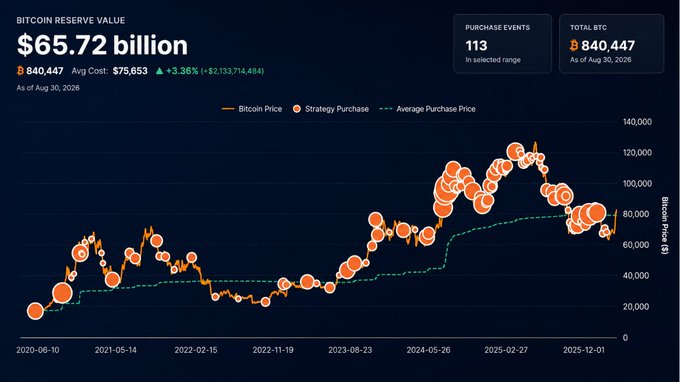Screen dimensions: 680x382
Task: Click the 113 purchase events count
Action: pos(476,46)
